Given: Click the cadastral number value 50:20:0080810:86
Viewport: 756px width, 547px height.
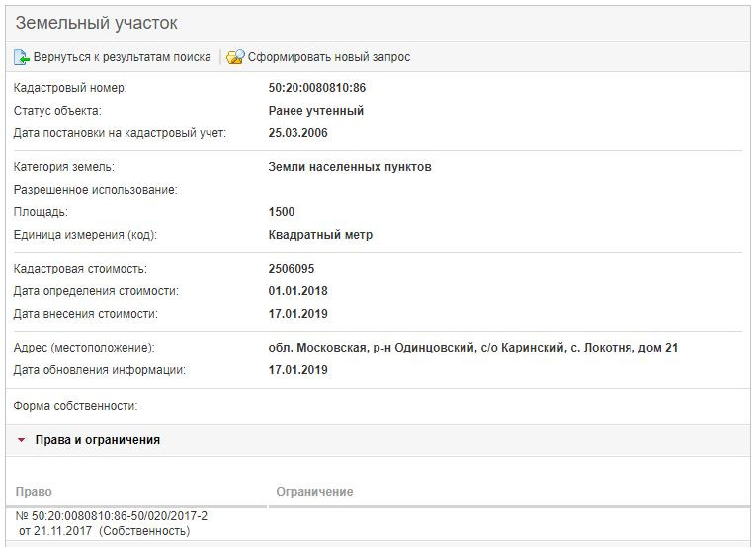Looking at the screenshot, I should pos(317,88).
